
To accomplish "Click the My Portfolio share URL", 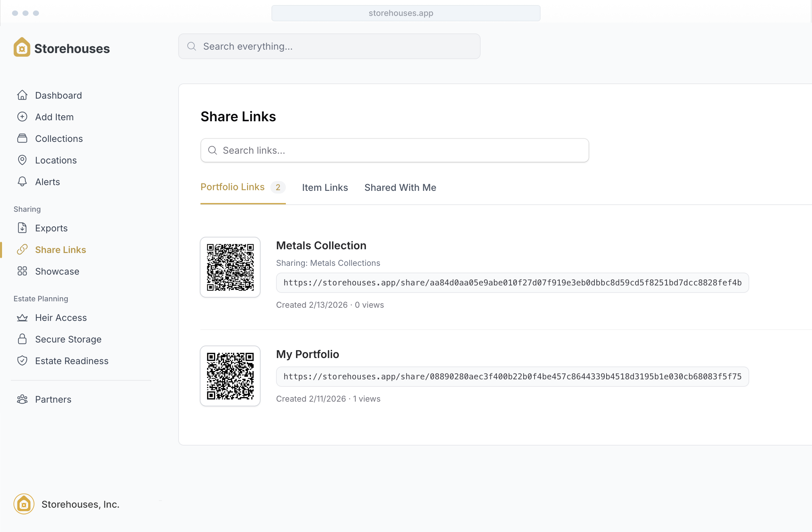I will [512, 377].
